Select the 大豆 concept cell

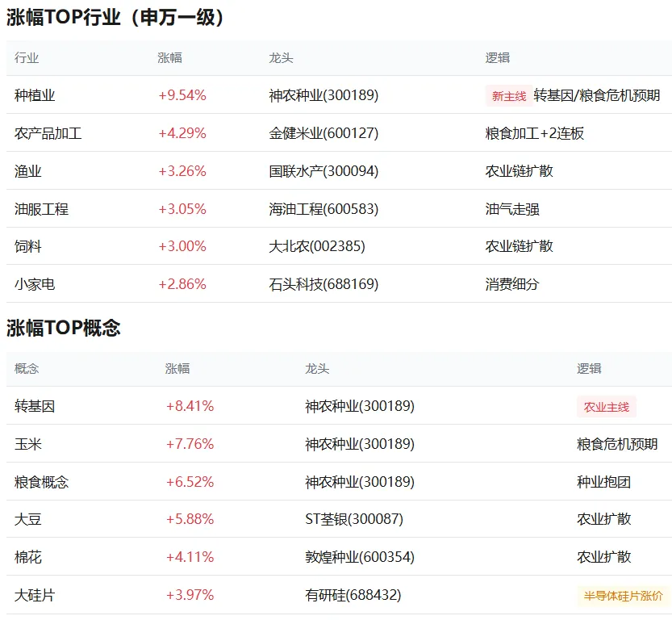click(x=28, y=519)
